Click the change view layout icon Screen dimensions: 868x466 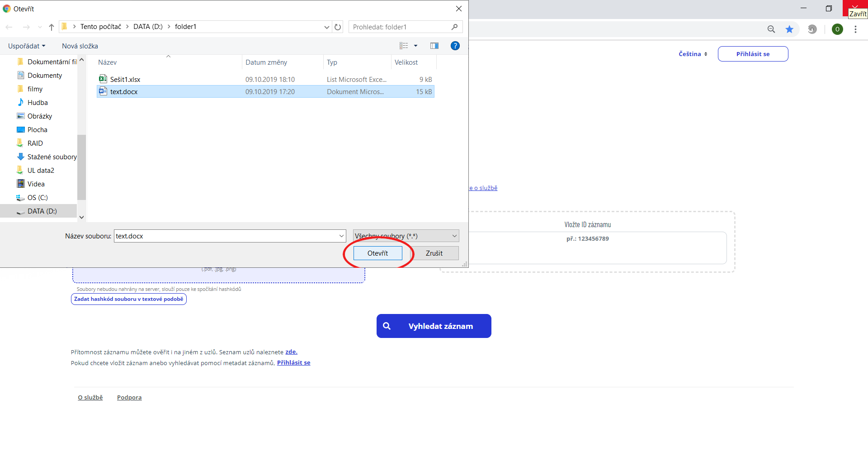[404, 46]
